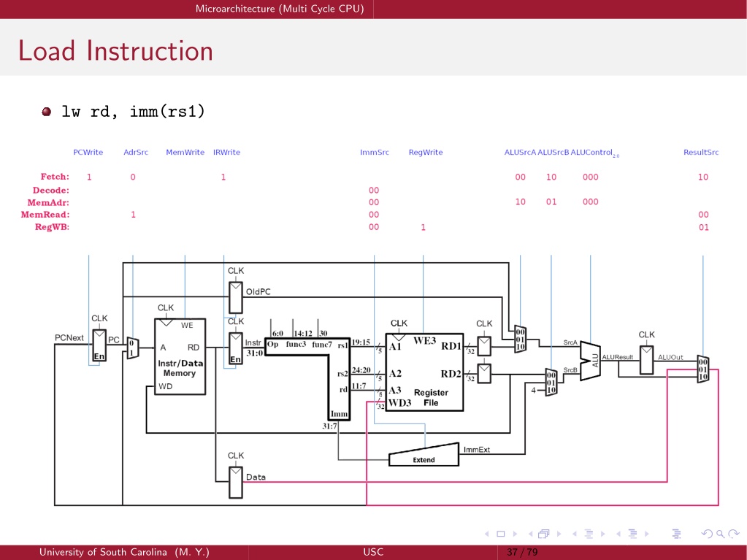Viewport: 747px width, 560px height.
Task: Click the AdrSrc signal label
Action: pyautogui.click(x=136, y=153)
